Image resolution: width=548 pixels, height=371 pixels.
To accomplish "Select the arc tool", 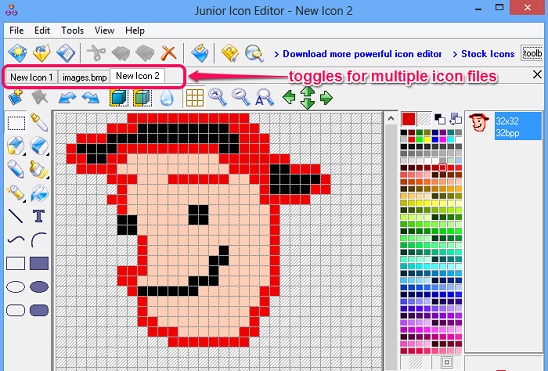I will point(39,240).
